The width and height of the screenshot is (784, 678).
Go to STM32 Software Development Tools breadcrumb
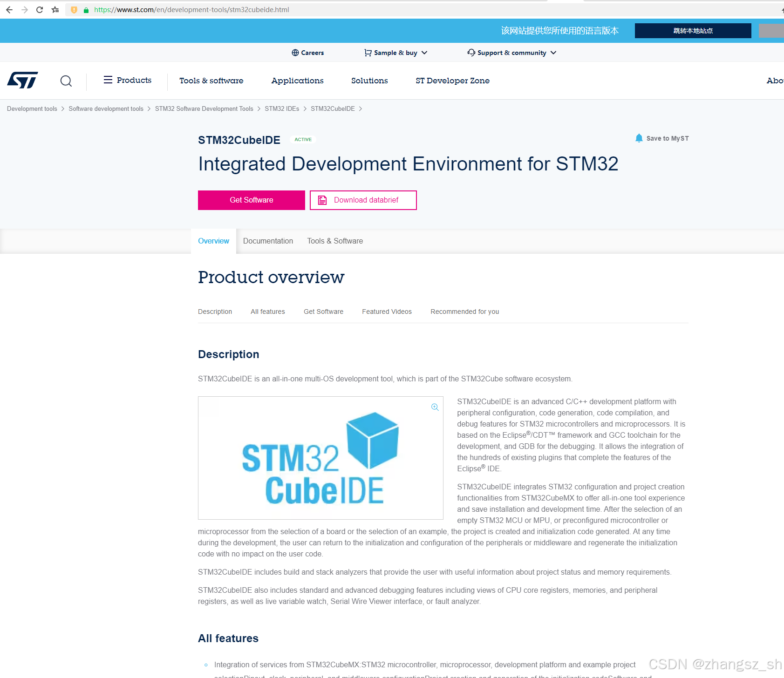point(204,108)
